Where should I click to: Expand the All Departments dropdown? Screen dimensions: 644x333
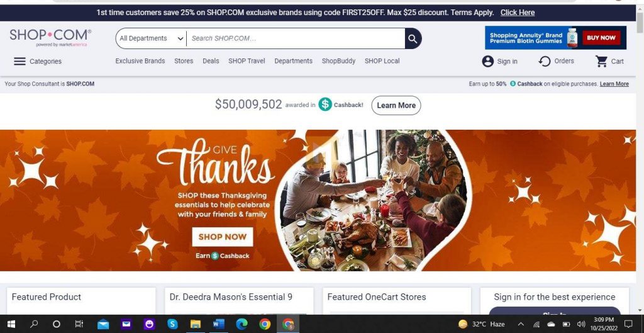point(151,38)
